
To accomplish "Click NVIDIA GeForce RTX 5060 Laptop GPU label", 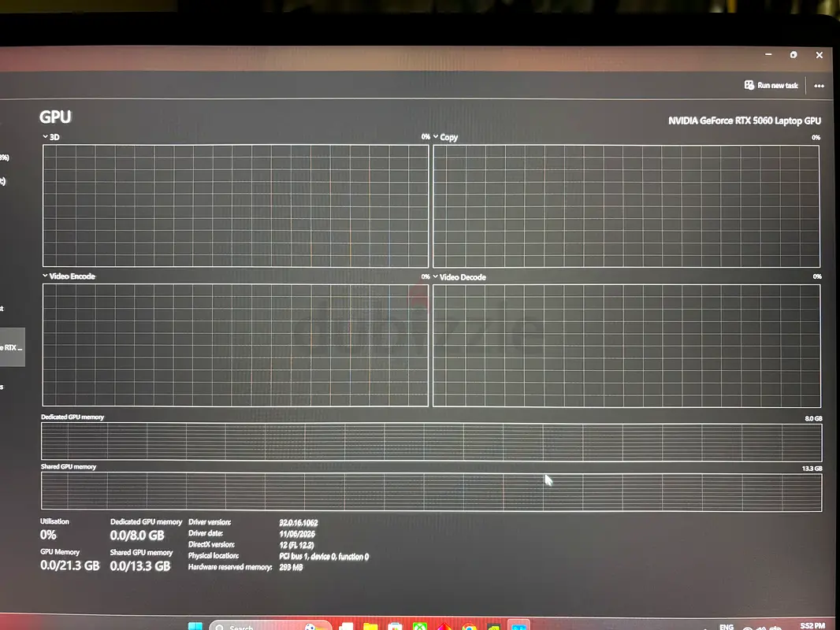I will click(744, 120).
